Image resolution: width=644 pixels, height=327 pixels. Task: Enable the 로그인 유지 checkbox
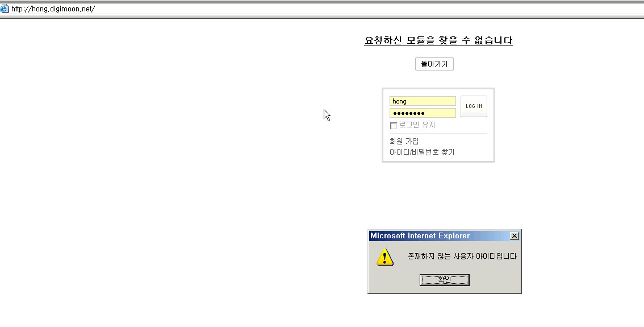coord(394,126)
